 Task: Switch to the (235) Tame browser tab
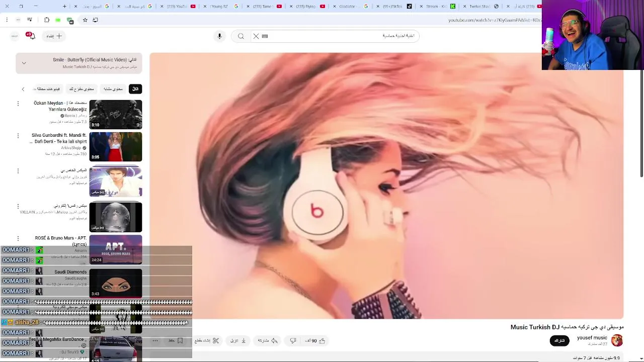264,6
